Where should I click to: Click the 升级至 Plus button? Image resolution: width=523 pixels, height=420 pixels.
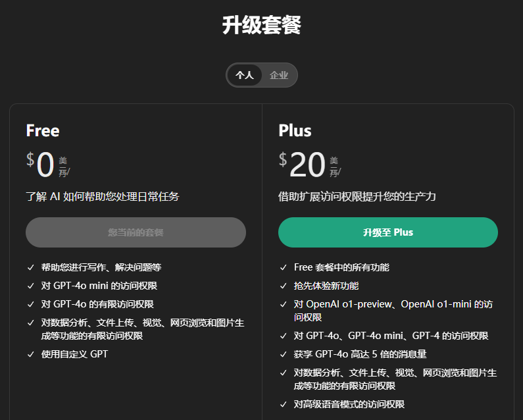[x=388, y=232]
